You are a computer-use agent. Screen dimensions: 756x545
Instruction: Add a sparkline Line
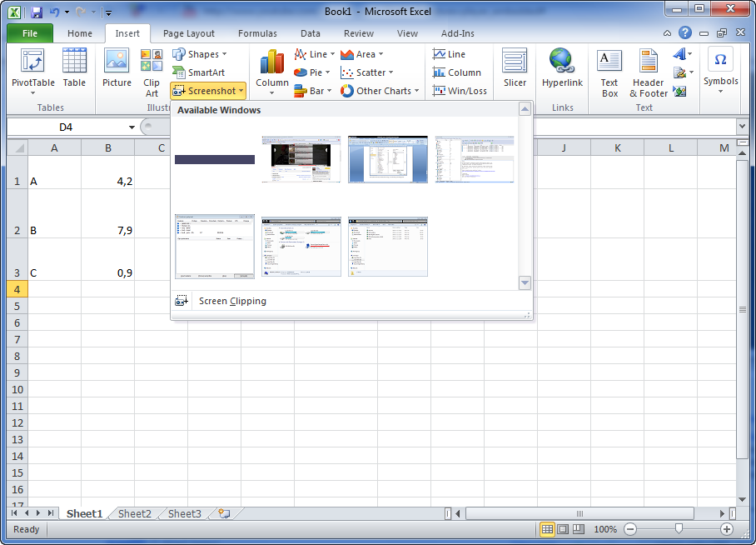[449, 54]
